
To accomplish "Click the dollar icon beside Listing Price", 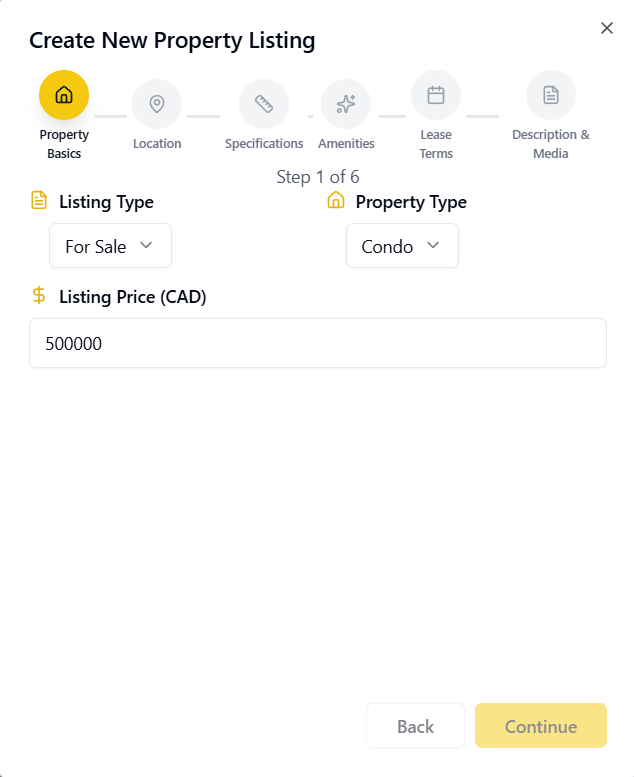I will 39,296.
